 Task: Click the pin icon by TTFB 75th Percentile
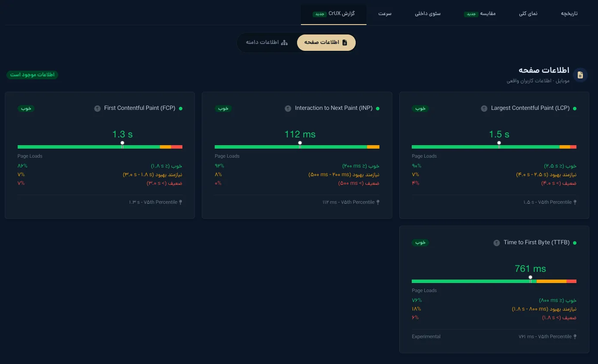click(575, 336)
